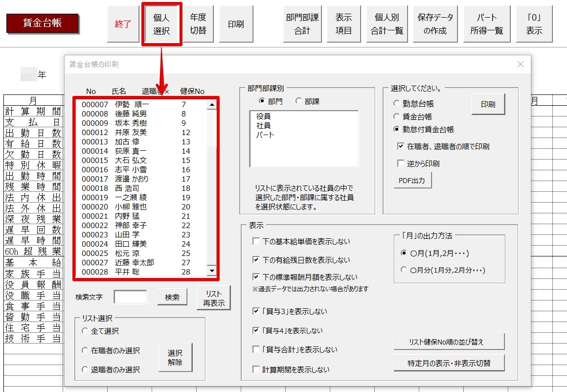
Task: Click the リスト再表示 button
Action: [x=214, y=298]
